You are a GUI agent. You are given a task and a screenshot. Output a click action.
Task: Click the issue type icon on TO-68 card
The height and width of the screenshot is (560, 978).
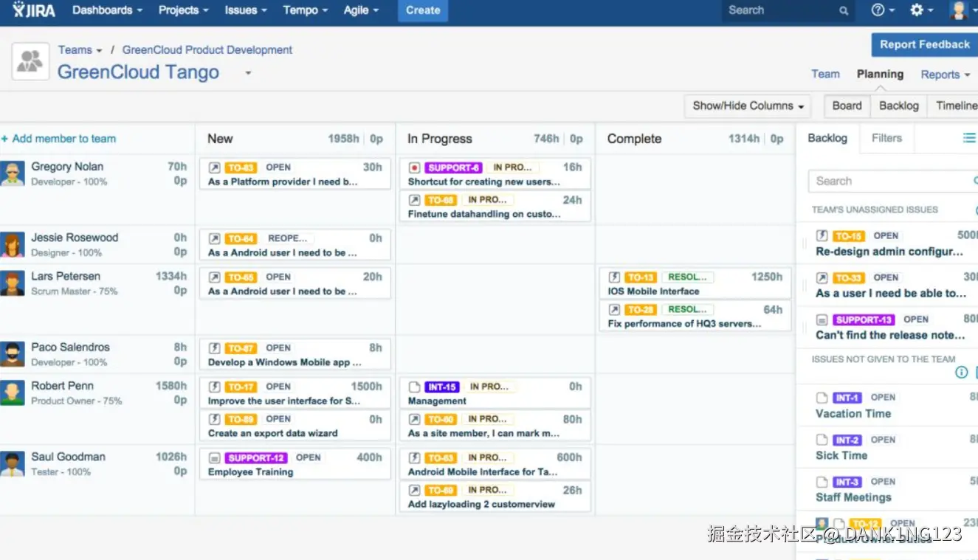point(414,200)
